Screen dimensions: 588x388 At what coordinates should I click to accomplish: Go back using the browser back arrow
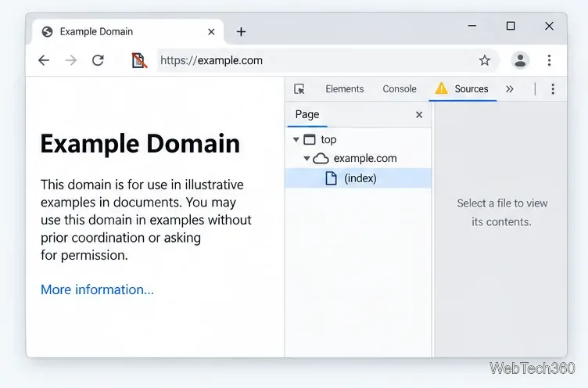point(44,60)
